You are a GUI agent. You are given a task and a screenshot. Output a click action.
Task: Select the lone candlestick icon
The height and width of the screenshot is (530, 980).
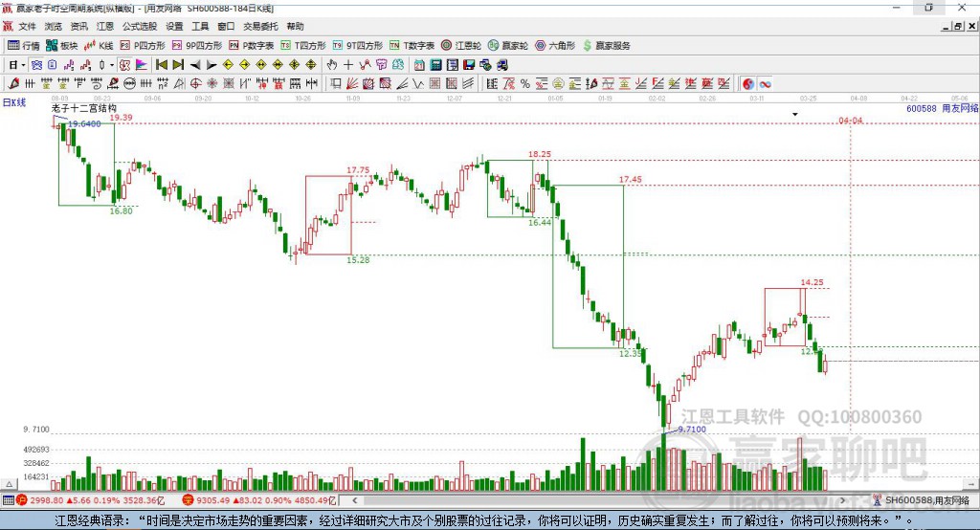tap(101, 65)
